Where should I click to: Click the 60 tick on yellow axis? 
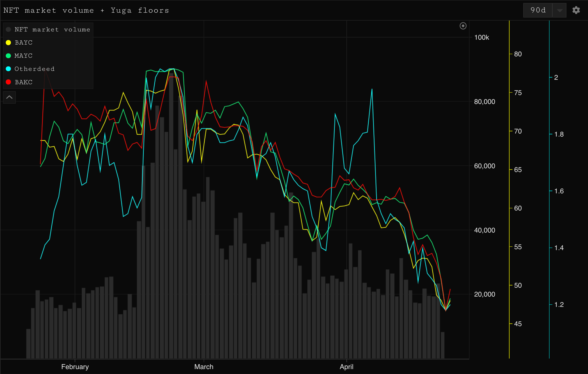pos(518,208)
